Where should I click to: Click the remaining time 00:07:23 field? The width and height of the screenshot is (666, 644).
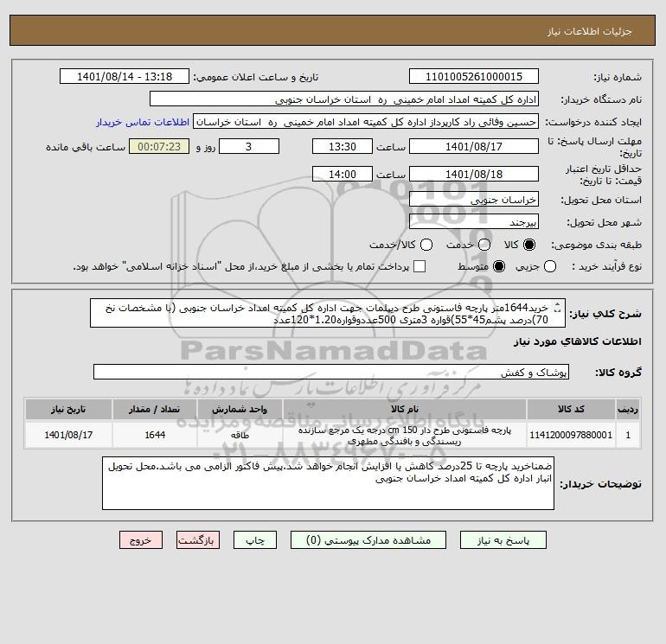[159, 146]
